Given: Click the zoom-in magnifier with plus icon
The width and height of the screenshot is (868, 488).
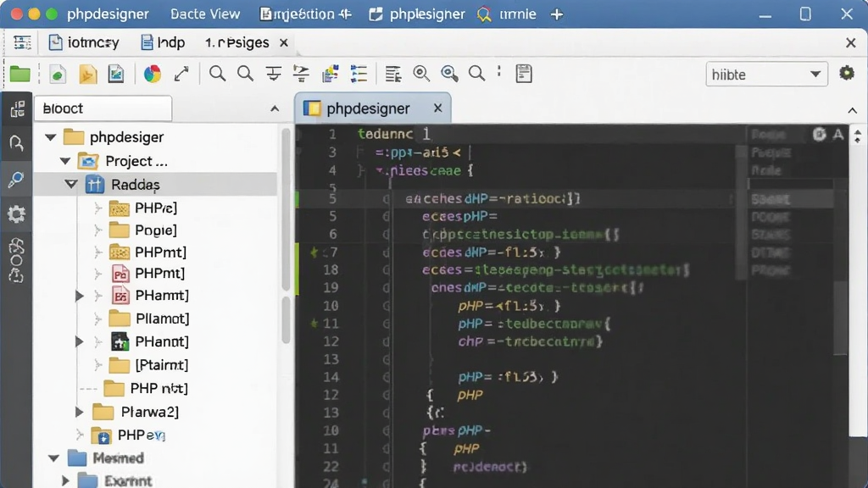Looking at the screenshot, I should click(x=449, y=74).
